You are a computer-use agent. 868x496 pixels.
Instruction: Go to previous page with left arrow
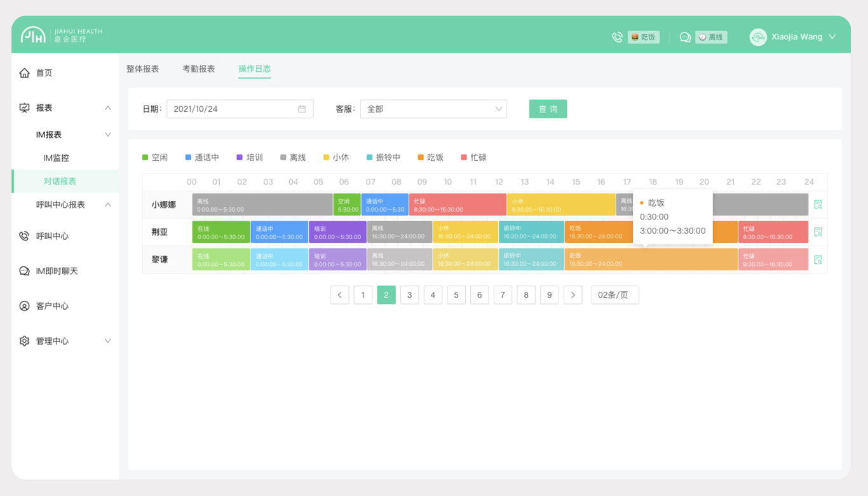click(x=340, y=295)
